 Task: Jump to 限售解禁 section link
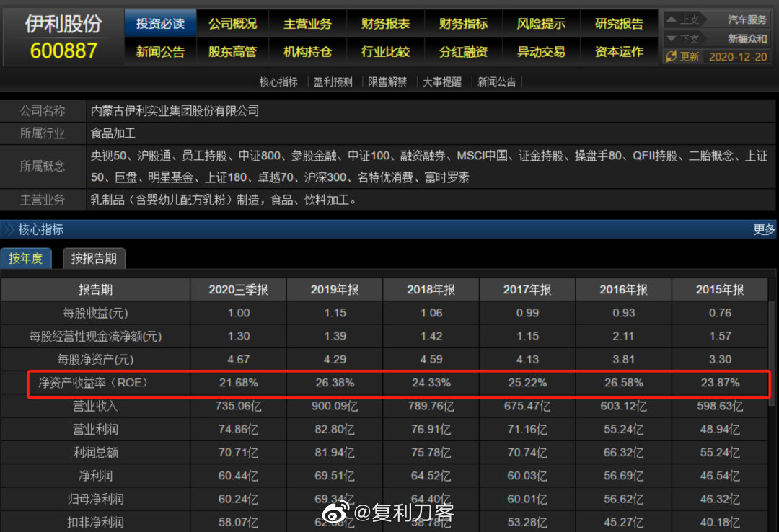387,81
